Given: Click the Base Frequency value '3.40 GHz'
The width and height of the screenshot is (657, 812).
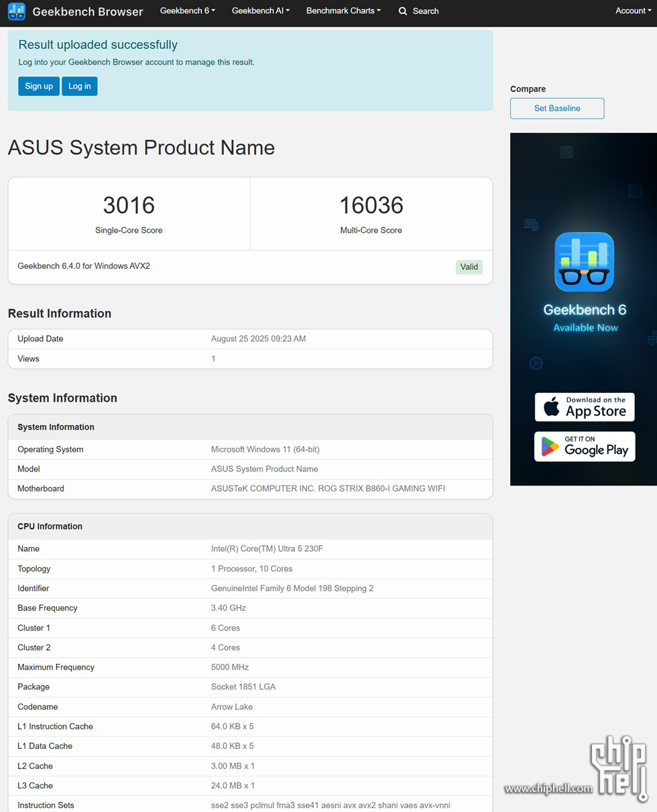Looking at the screenshot, I should click(x=229, y=608).
